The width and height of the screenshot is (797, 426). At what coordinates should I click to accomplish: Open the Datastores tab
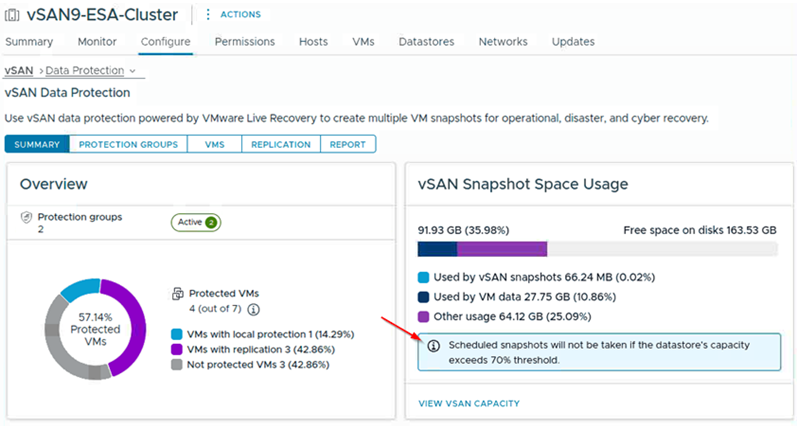click(426, 42)
